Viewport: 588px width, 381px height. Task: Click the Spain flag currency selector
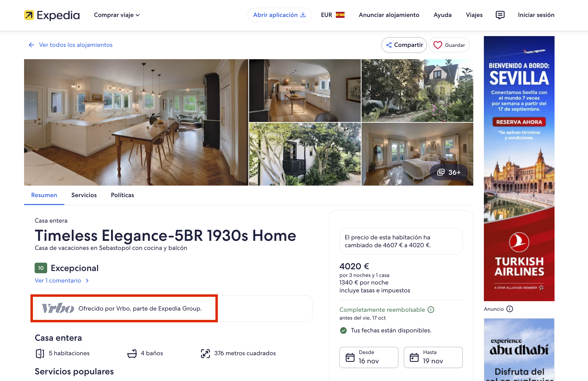[340, 15]
